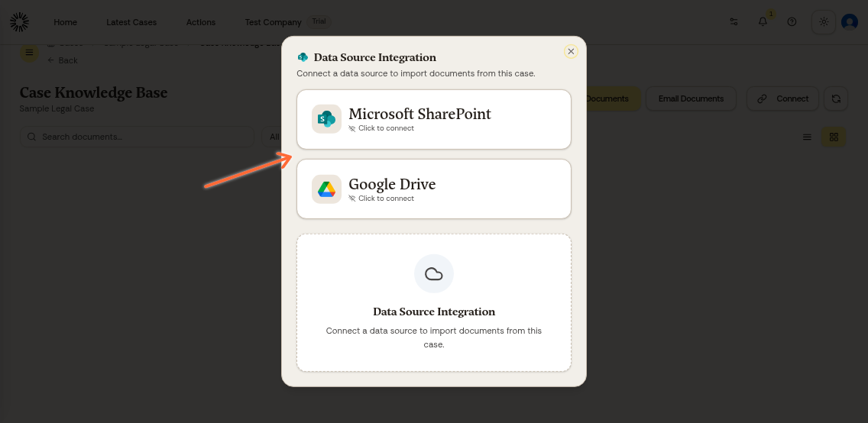Open the user profile avatar

[x=849, y=22]
